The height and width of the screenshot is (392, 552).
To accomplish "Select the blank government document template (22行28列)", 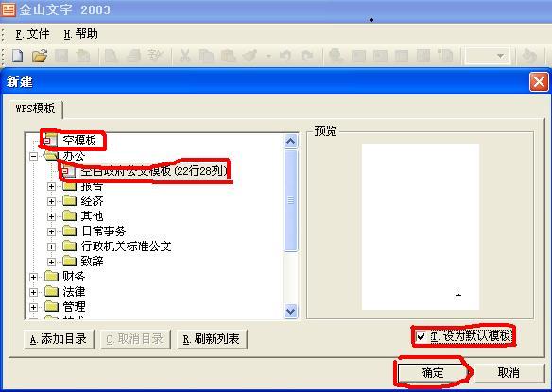I will click(154, 171).
